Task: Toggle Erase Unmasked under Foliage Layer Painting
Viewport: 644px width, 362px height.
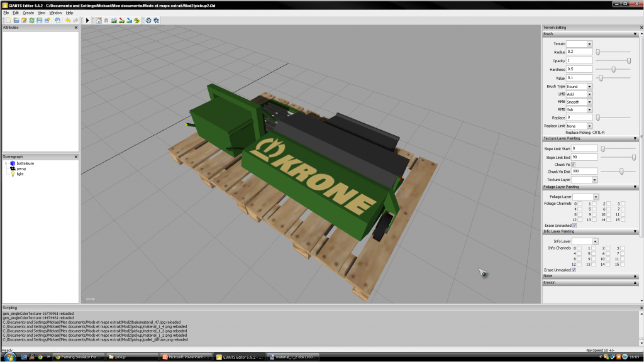Action: [575, 226]
